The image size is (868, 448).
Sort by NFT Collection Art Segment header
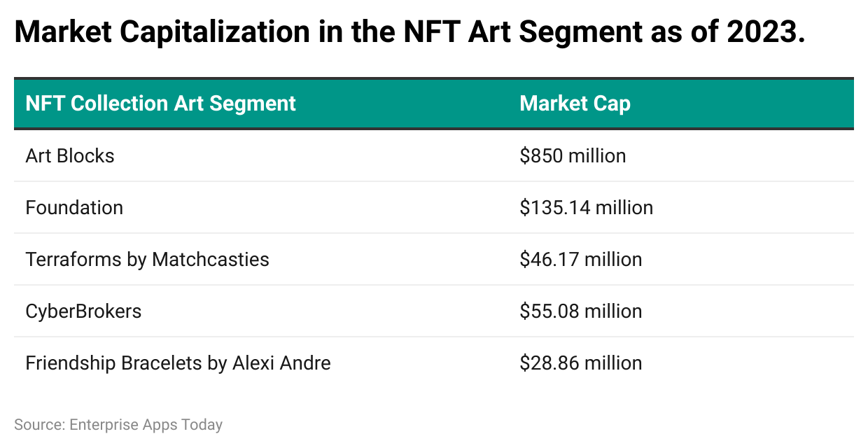tap(161, 104)
